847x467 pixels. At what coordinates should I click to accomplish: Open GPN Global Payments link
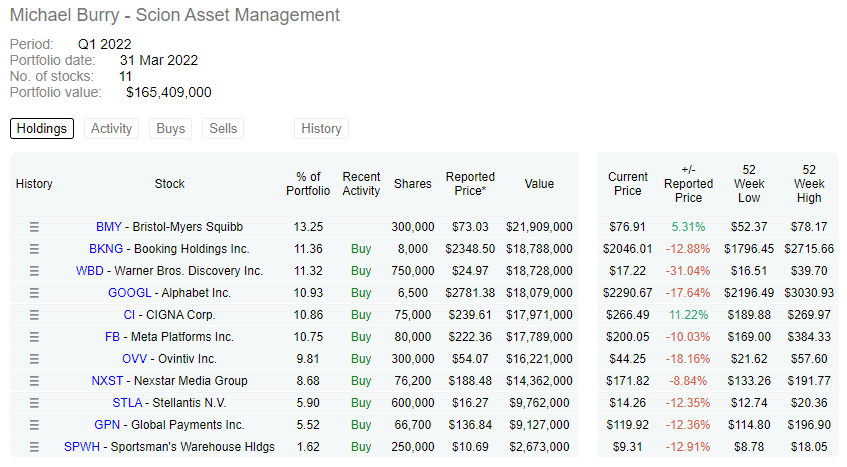click(x=169, y=425)
